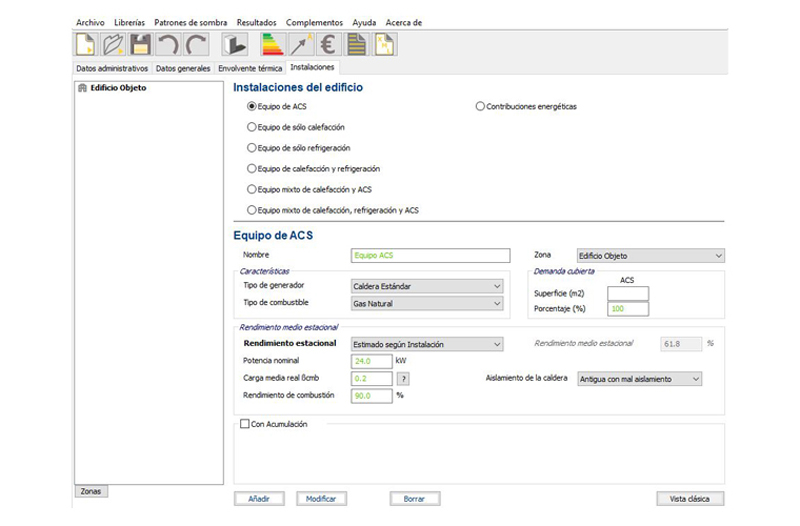Screen dimensions: 800x526
Task: Click the Modificar button
Action: pos(321,498)
